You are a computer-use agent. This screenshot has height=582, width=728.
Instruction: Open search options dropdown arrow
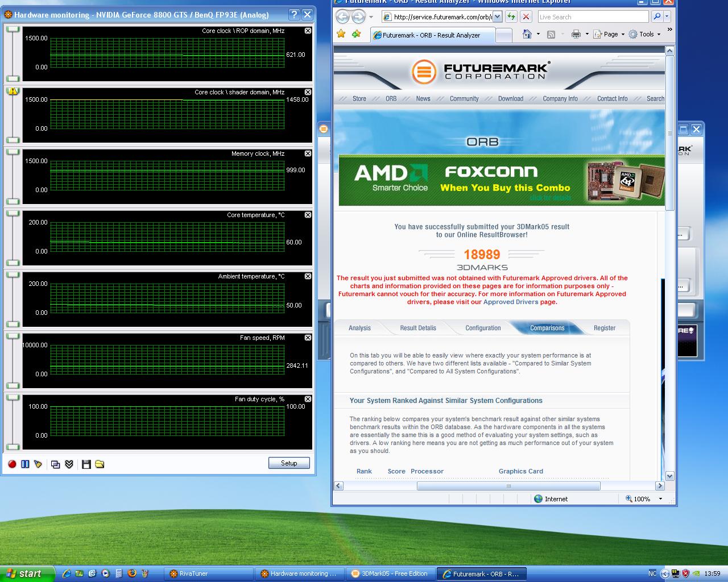coord(667,17)
